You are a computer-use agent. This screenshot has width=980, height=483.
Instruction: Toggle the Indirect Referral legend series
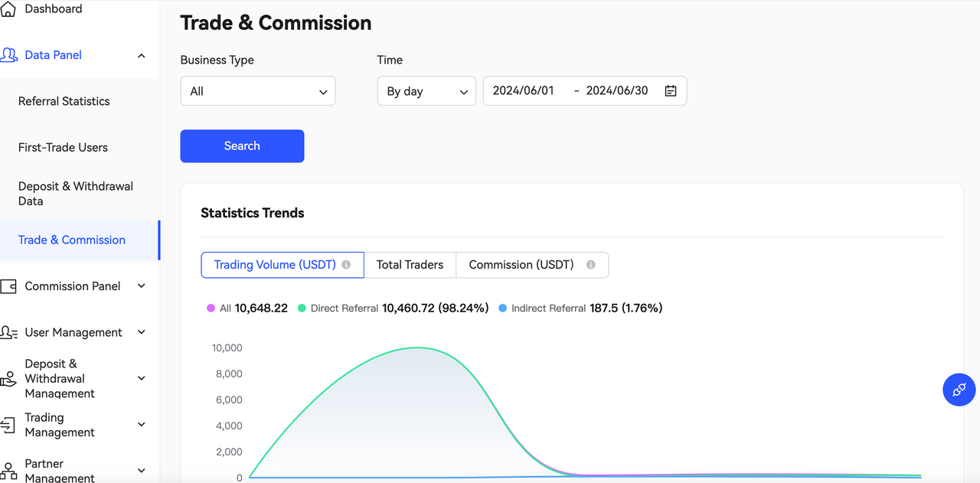(x=502, y=308)
